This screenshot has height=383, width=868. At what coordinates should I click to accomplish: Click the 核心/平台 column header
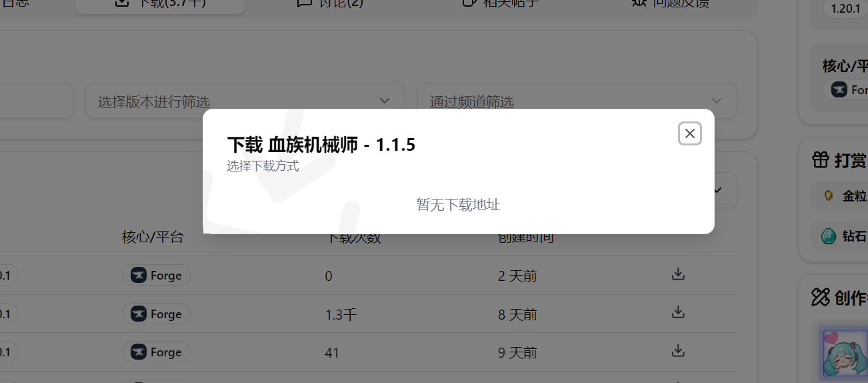coord(153,237)
